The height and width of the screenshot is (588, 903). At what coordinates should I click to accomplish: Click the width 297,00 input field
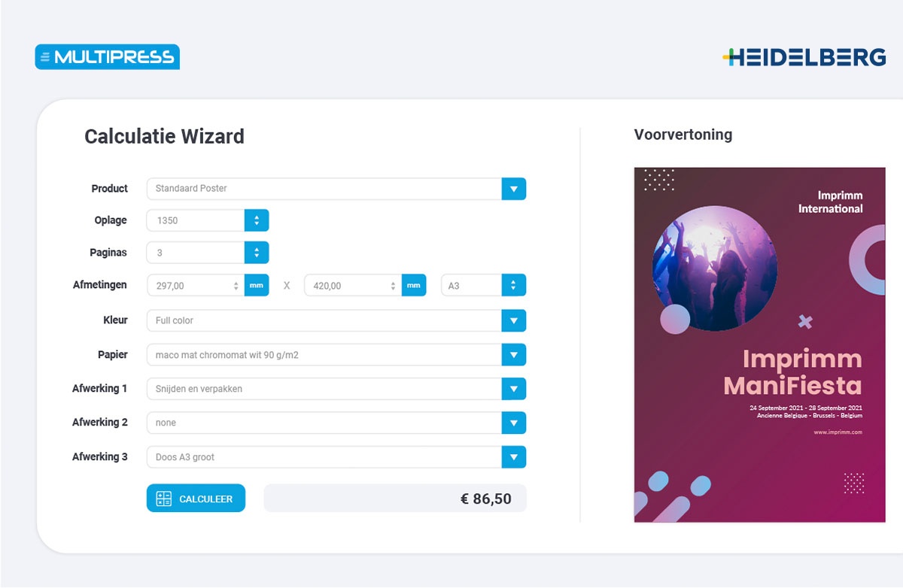pyautogui.click(x=195, y=286)
